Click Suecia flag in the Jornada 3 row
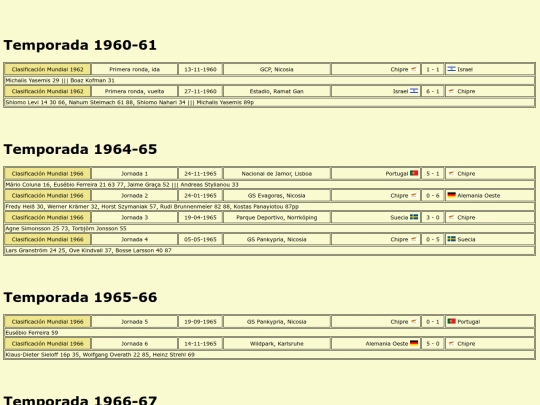This screenshot has width=540, height=405. point(414,217)
